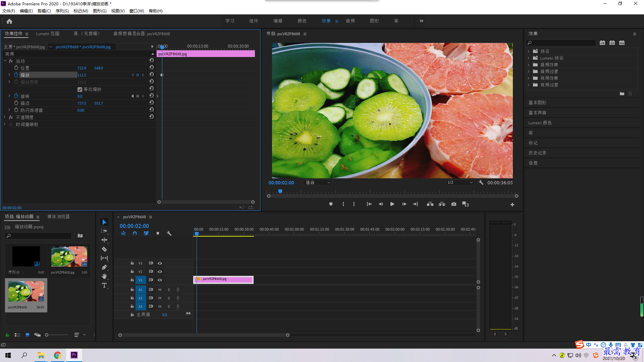
Task: Click the Play button in Program monitor
Action: point(392,204)
